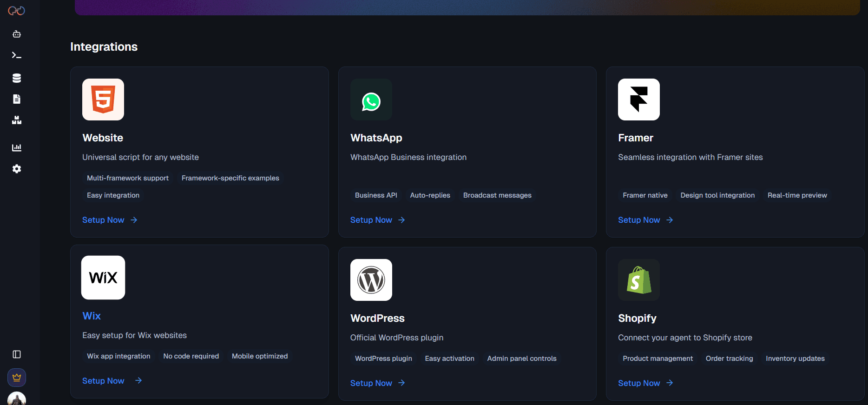The width and height of the screenshot is (868, 405).
Task: Click the Mobile optimized tag
Action: click(260, 356)
